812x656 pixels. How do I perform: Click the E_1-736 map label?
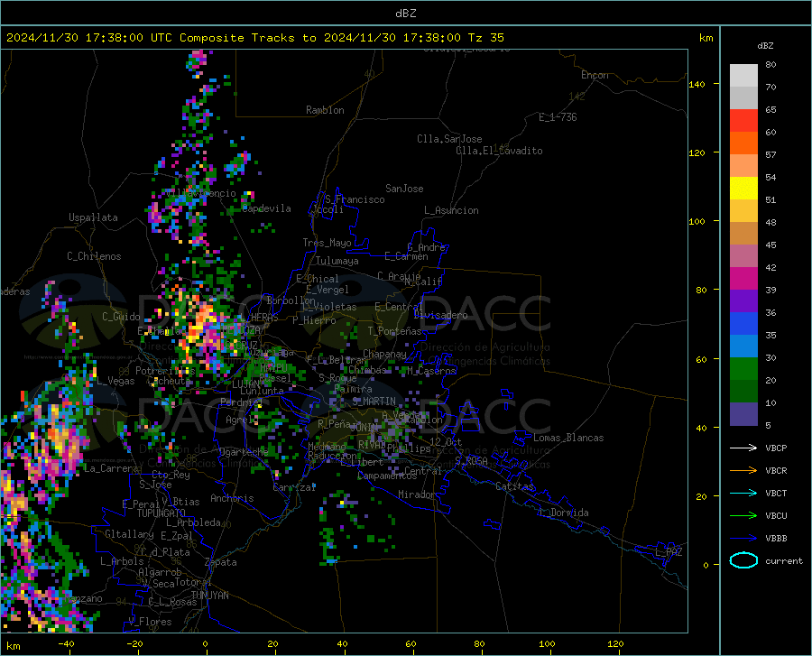(558, 117)
